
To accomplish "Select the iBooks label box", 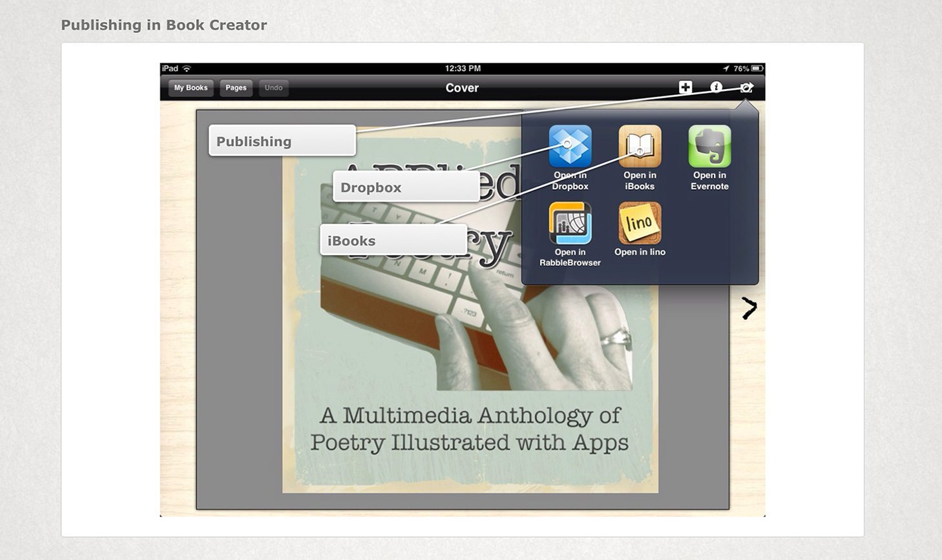I will tap(393, 240).
